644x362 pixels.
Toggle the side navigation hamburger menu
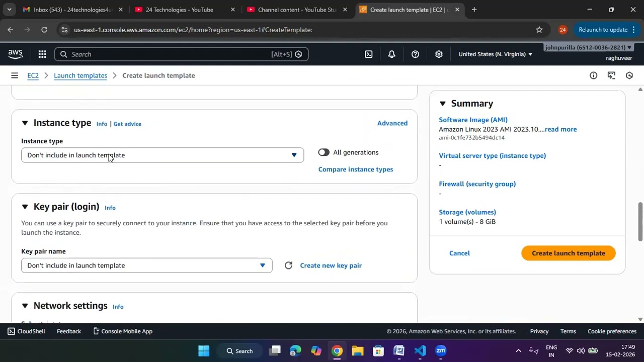pyautogui.click(x=15, y=75)
